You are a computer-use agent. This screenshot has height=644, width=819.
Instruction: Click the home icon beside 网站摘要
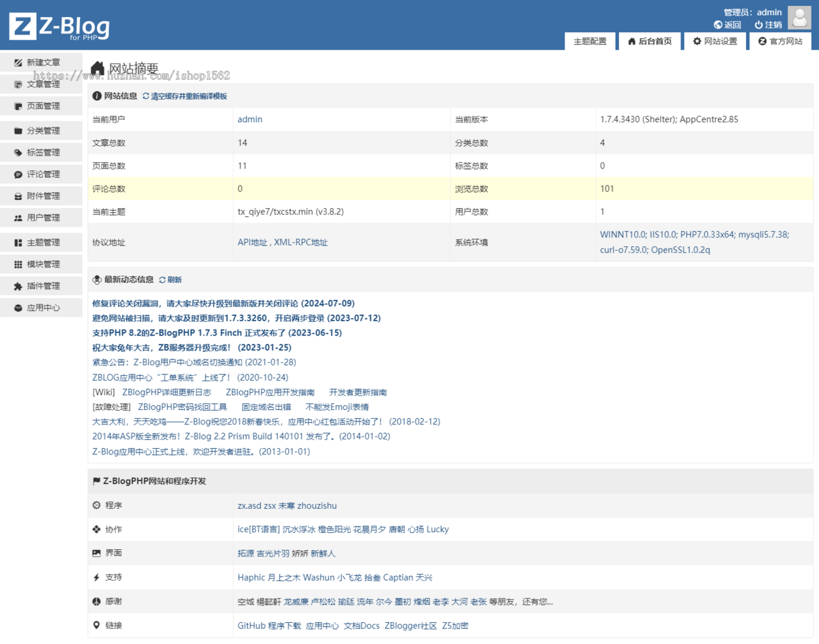pos(98,68)
